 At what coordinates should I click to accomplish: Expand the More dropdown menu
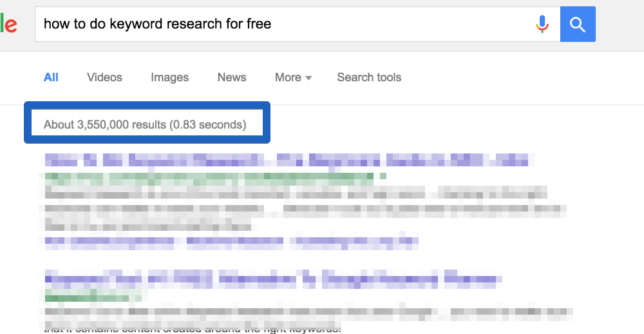[x=293, y=77]
